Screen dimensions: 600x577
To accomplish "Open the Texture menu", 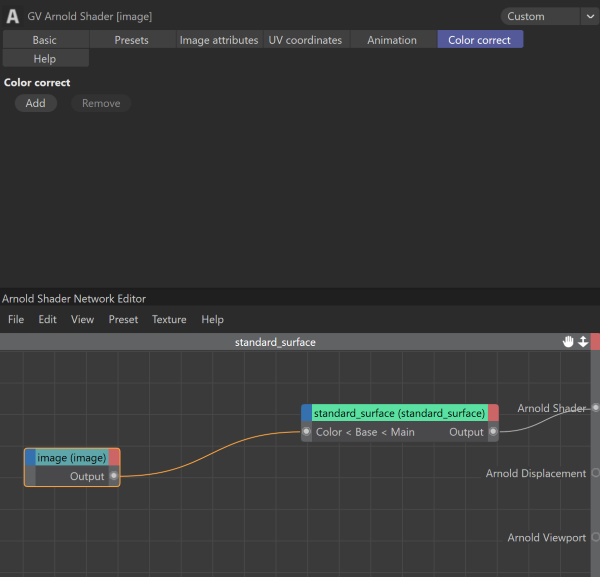I will click(x=169, y=319).
